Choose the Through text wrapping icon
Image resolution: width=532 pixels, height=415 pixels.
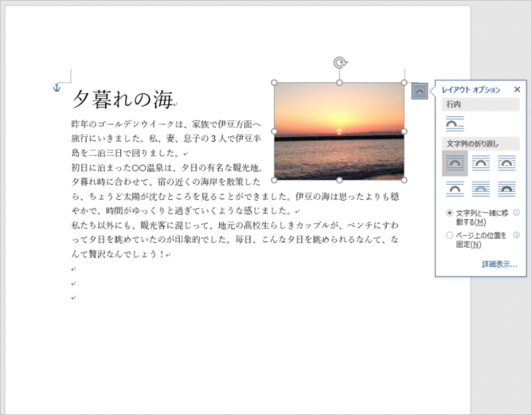(506, 163)
